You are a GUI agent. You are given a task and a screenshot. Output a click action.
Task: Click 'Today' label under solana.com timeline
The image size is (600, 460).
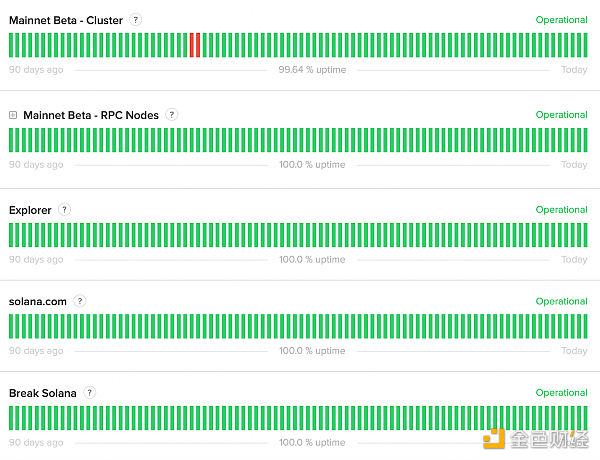pos(574,351)
